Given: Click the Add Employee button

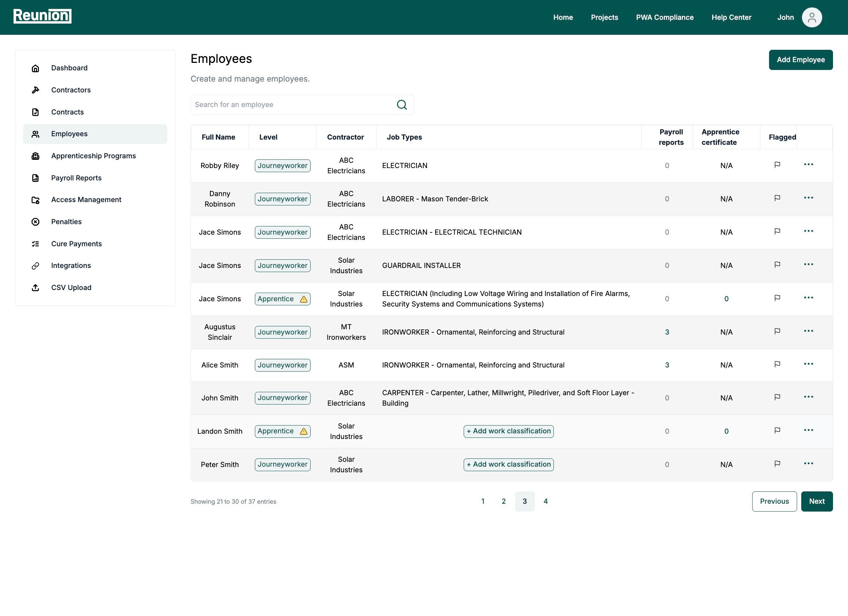Looking at the screenshot, I should click(x=800, y=60).
